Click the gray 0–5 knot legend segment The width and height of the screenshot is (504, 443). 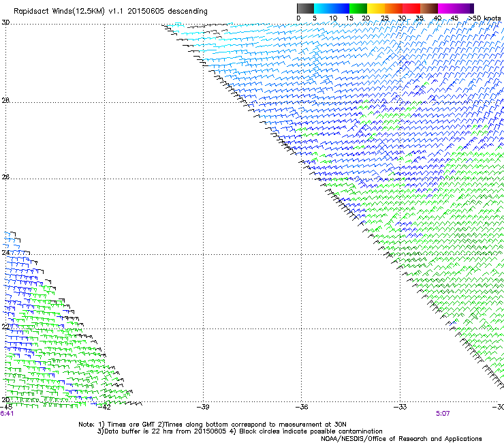(x=305, y=8)
